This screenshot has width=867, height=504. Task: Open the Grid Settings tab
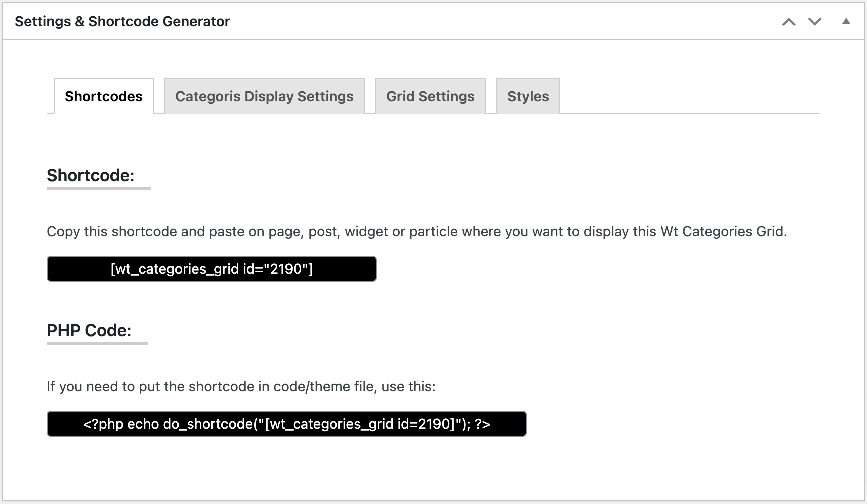pos(430,96)
